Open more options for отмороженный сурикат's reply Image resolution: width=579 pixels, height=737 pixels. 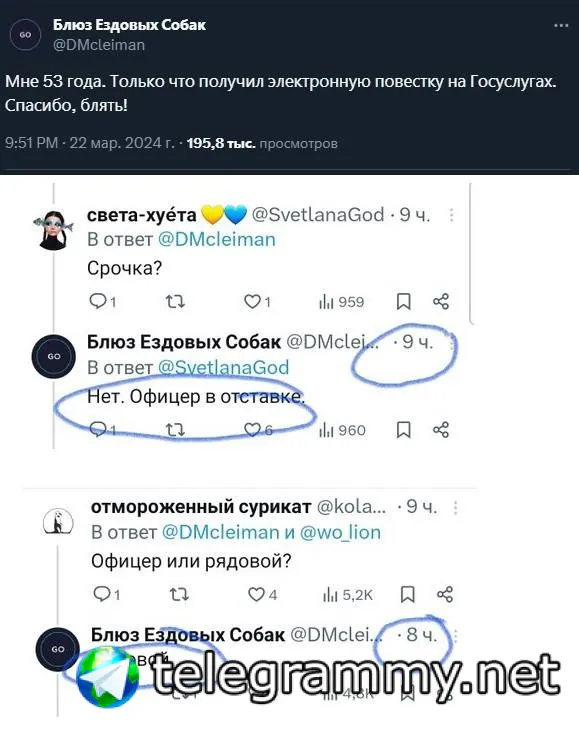coord(455,507)
